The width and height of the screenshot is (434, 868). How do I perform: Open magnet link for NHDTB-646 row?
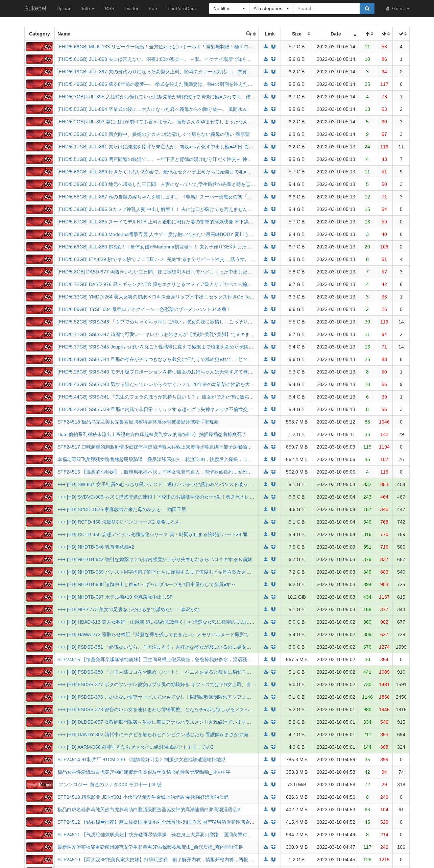pyautogui.click(x=273, y=547)
